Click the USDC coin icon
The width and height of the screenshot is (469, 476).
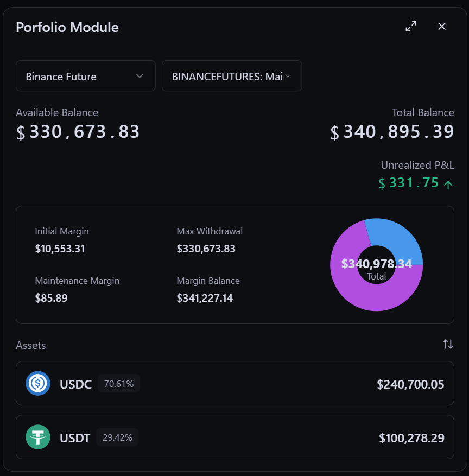pos(38,384)
